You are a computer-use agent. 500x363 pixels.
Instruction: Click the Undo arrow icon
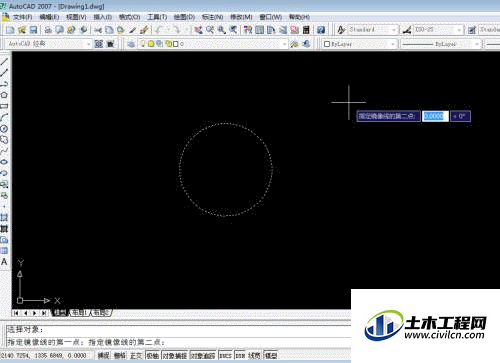[159, 30]
